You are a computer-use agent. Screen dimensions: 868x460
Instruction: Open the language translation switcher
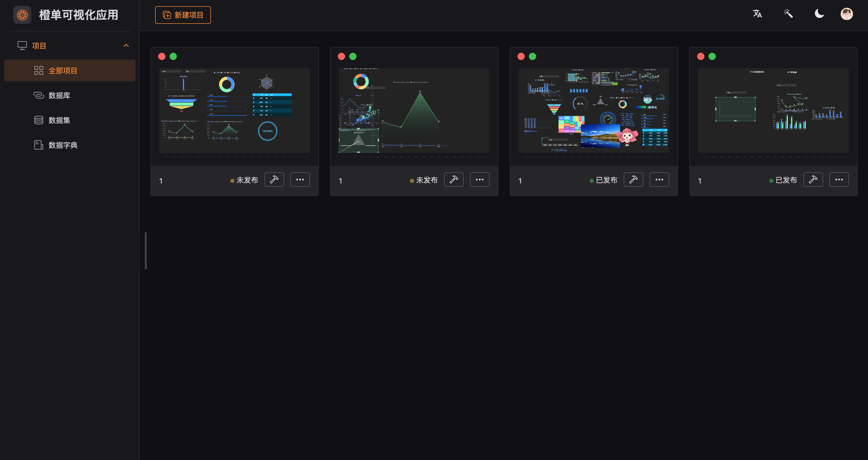tap(757, 14)
